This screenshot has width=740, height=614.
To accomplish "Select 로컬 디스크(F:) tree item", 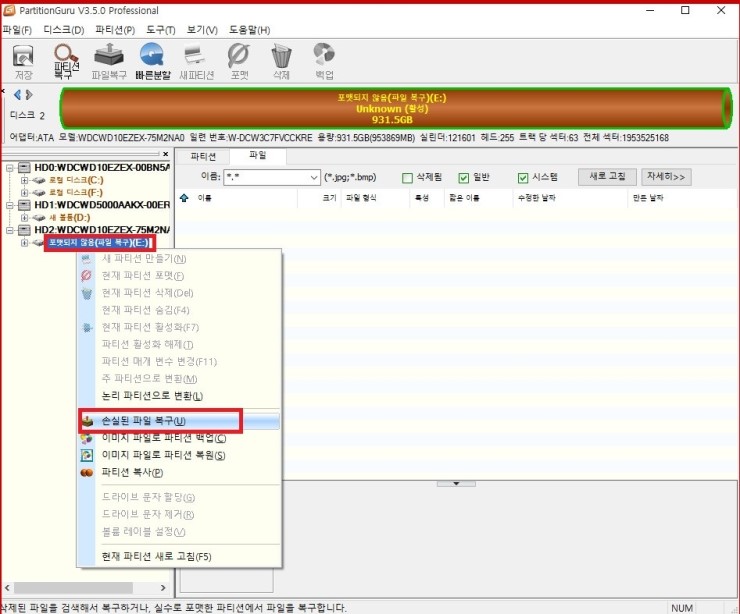I will (x=76, y=193).
